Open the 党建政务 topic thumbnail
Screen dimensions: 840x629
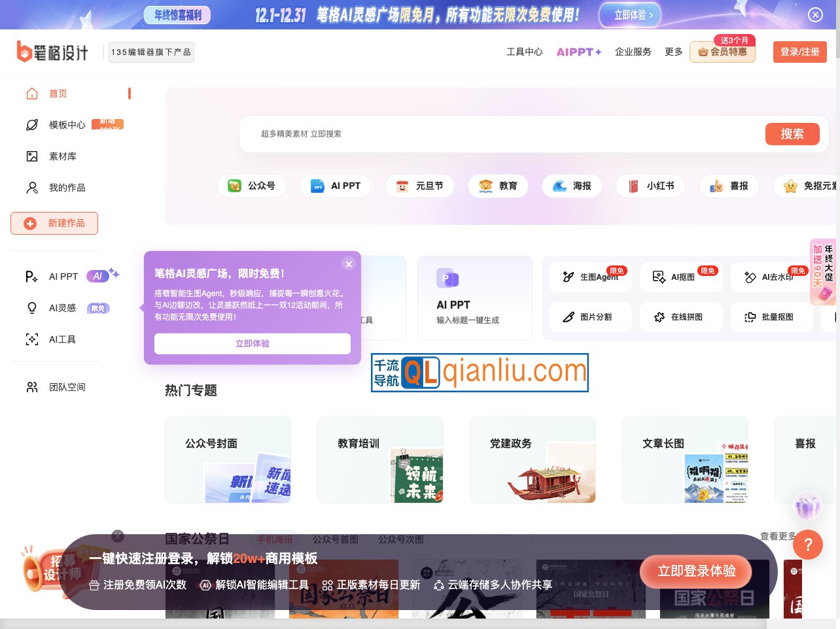pos(533,460)
